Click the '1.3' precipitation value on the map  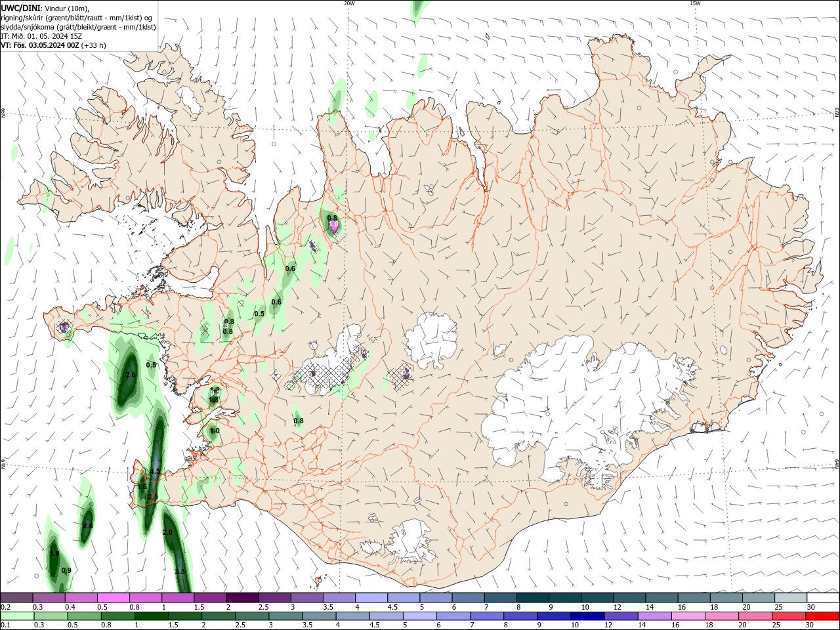[x=213, y=400]
